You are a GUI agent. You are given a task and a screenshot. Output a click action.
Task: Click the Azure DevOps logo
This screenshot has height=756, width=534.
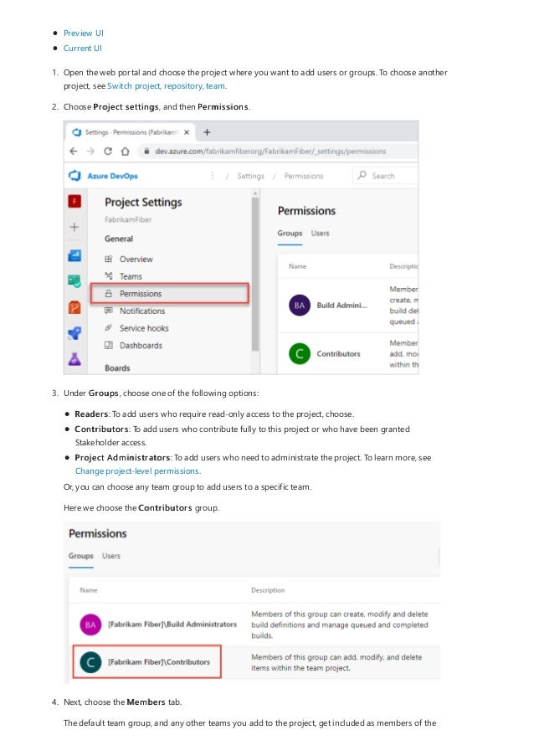(74, 176)
